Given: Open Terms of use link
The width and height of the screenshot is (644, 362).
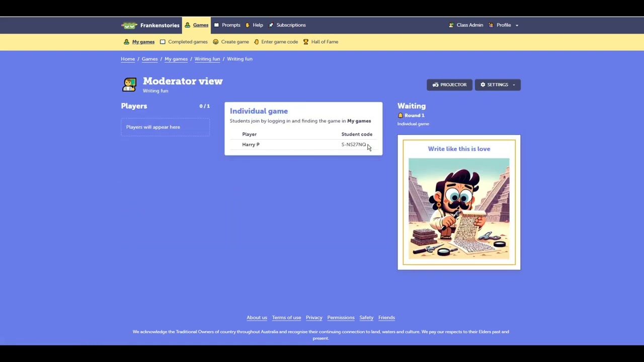Looking at the screenshot, I should pyautogui.click(x=286, y=318).
